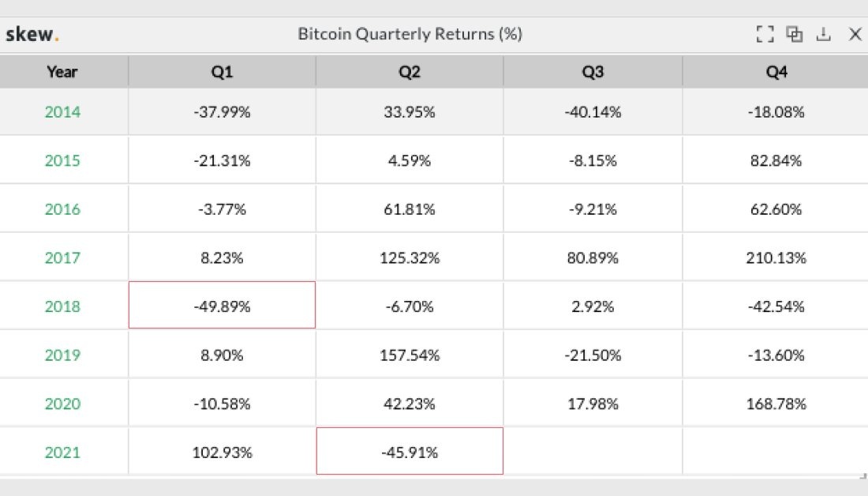Viewport: 868px width, 496px height.
Task: Choose the 2020 year label
Action: [62, 404]
